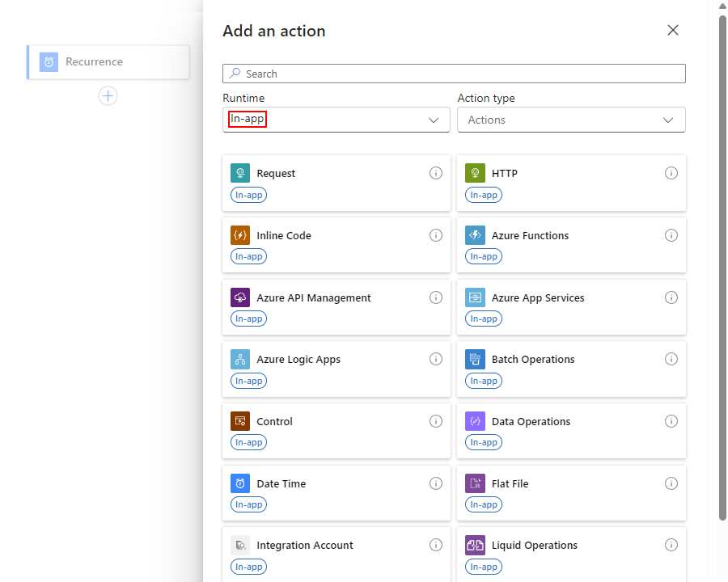Viewport: 728px width, 582px height.
Task: Choose the Date Time connector card
Action: [336, 492]
